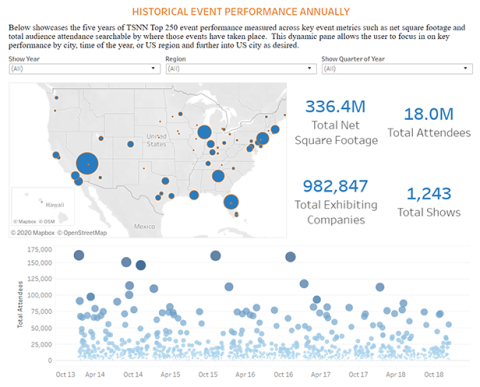Select the 336.4M Total Net Square Footage figure
This screenshot has width=480, height=387.
[x=336, y=107]
